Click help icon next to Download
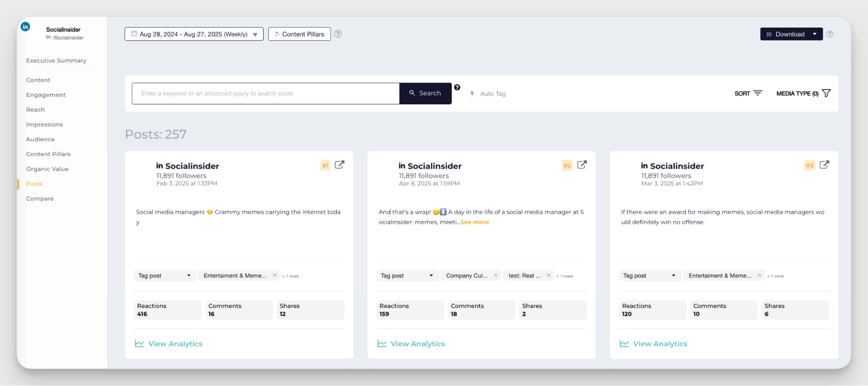868x386 pixels. pos(830,34)
